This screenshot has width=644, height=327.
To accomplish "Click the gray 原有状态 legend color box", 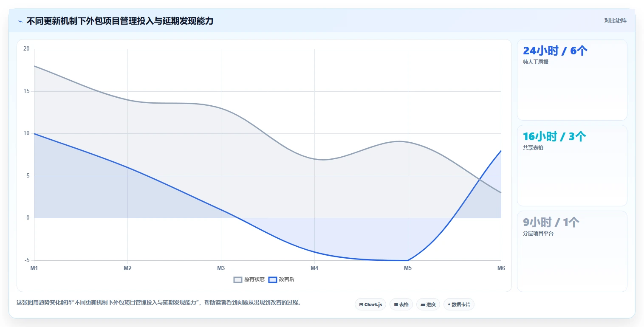I will [x=238, y=279].
